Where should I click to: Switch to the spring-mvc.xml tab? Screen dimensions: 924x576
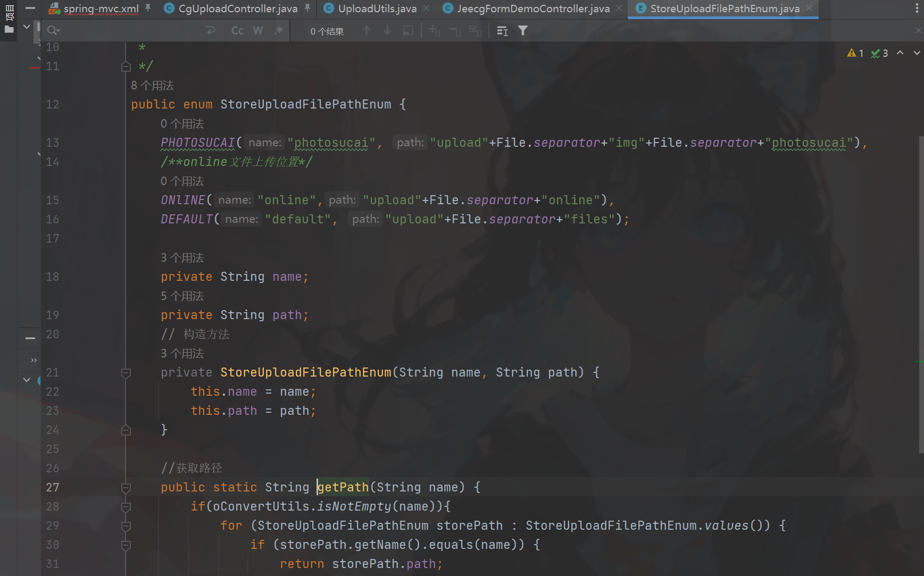(101, 9)
